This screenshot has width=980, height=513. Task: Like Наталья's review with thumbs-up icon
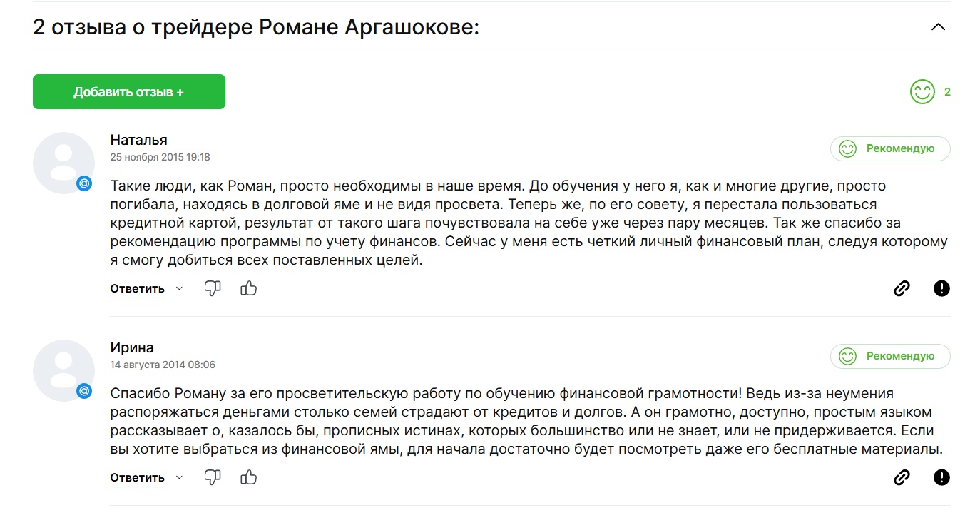pyautogui.click(x=248, y=288)
